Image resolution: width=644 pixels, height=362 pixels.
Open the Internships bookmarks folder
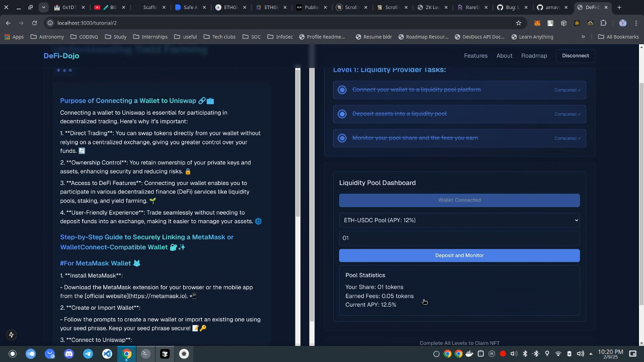click(150, 37)
